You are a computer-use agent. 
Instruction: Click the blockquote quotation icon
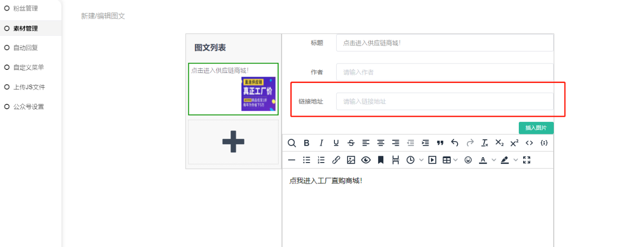440,143
